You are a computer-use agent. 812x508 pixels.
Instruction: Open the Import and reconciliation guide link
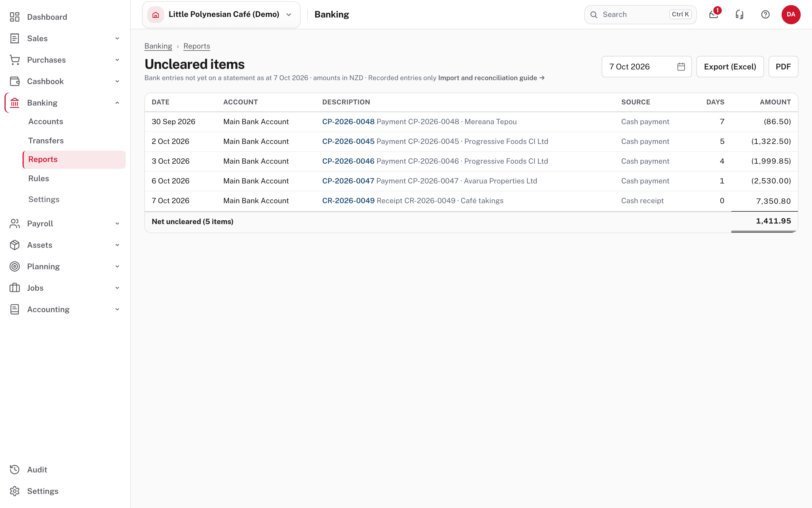point(491,78)
